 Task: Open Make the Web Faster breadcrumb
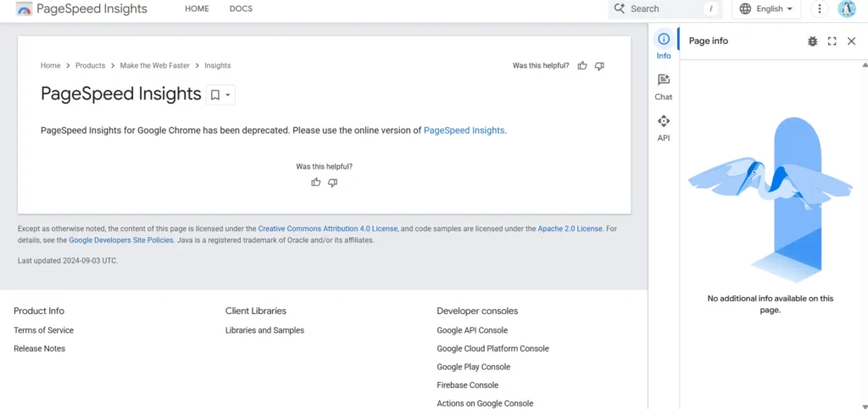pos(155,65)
